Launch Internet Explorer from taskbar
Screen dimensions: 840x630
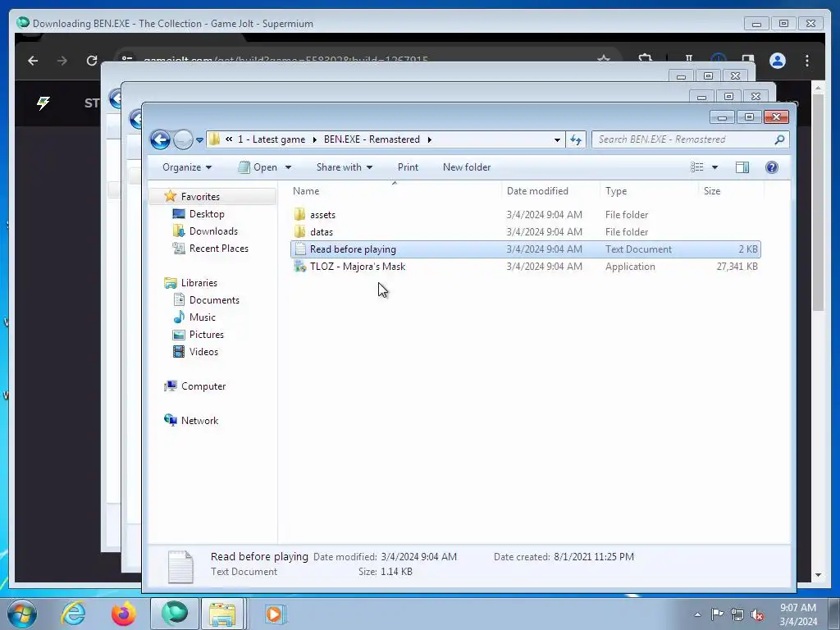[73, 614]
